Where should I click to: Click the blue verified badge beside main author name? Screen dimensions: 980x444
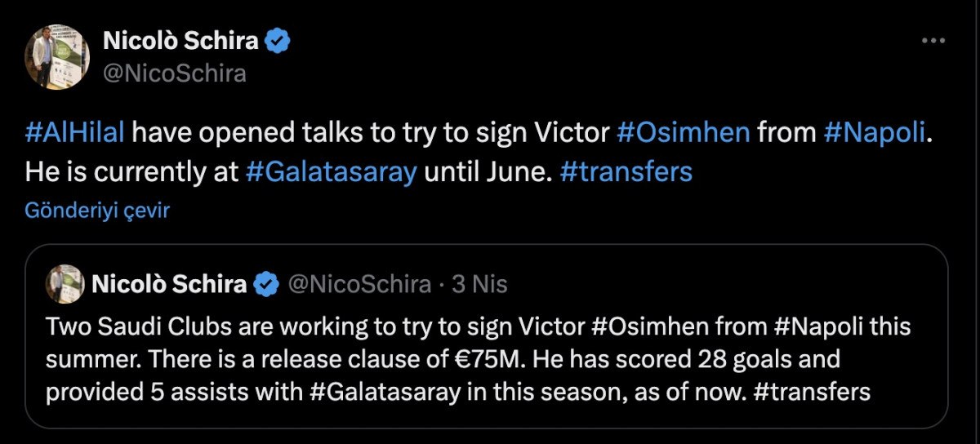(280, 41)
